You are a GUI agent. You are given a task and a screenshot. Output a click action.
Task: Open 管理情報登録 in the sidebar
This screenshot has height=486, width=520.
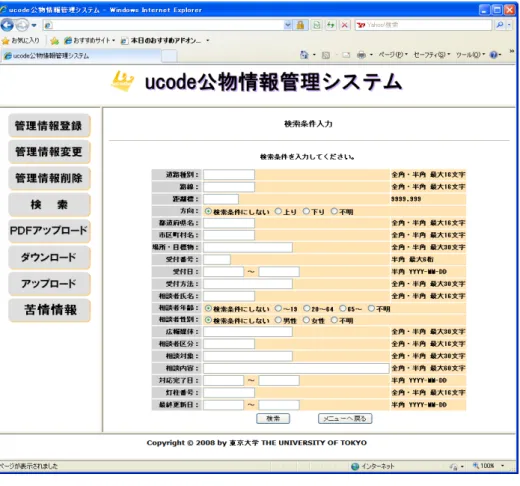[49, 126]
